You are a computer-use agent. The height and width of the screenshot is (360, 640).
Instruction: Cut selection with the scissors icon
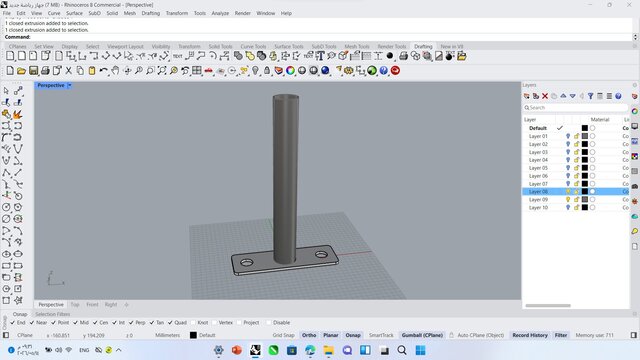(69, 71)
